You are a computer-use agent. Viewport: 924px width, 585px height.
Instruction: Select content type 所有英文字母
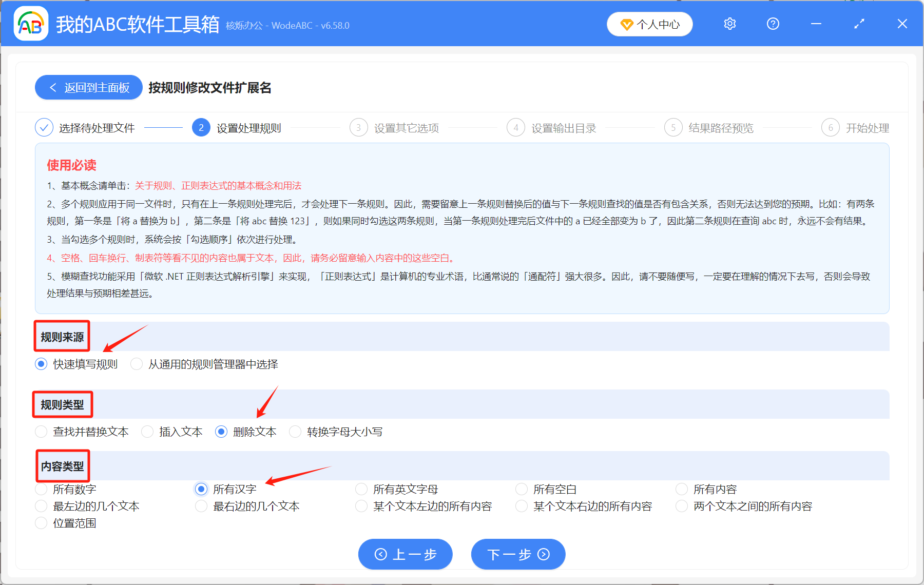pyautogui.click(x=361, y=489)
